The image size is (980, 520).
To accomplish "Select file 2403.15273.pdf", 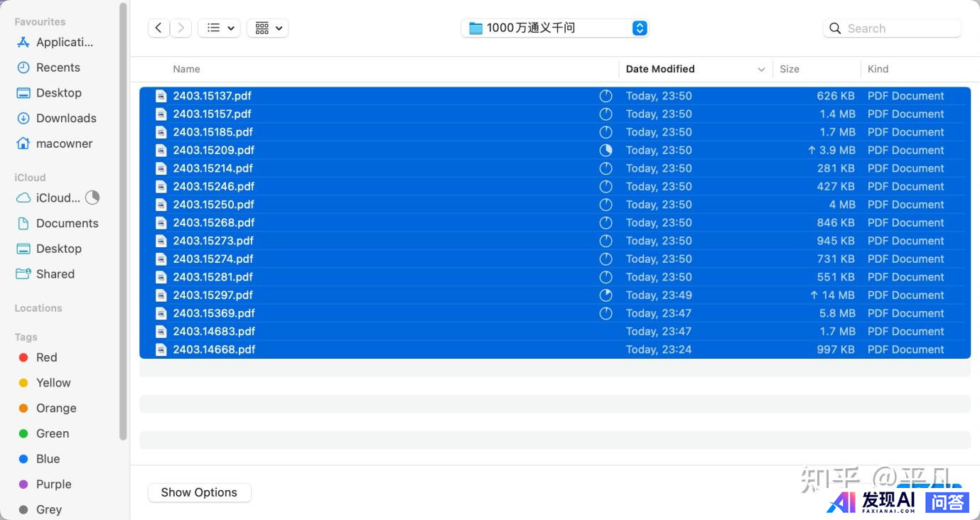I will click(x=555, y=241).
